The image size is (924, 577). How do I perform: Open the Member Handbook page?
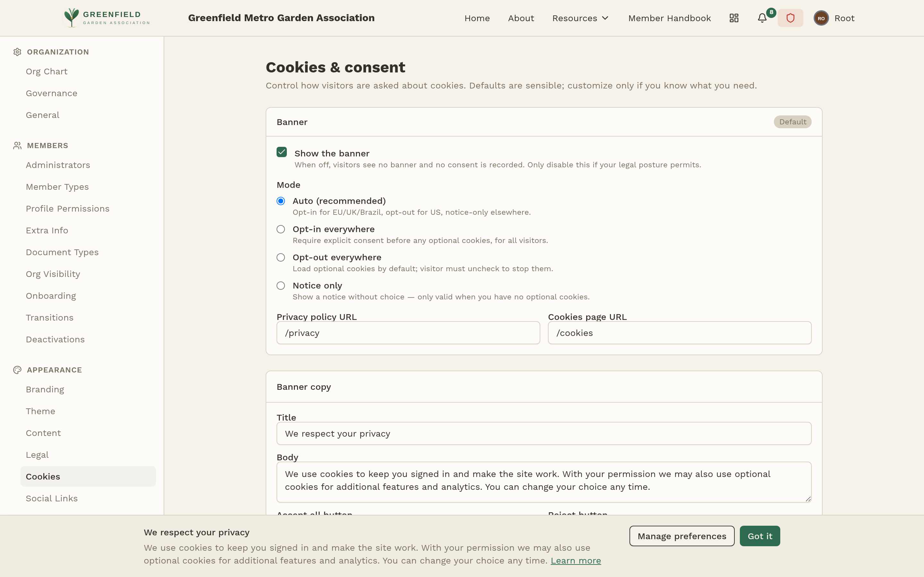pos(670,18)
